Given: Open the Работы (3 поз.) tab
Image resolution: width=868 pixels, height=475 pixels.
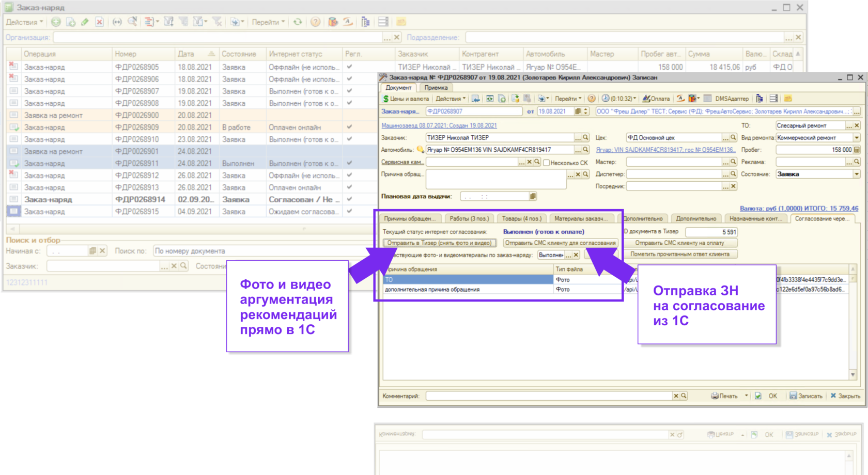Looking at the screenshot, I should click(469, 219).
